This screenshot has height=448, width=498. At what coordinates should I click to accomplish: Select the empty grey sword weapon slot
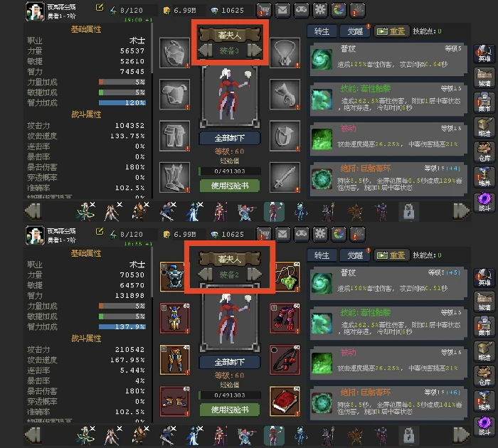tap(285, 178)
